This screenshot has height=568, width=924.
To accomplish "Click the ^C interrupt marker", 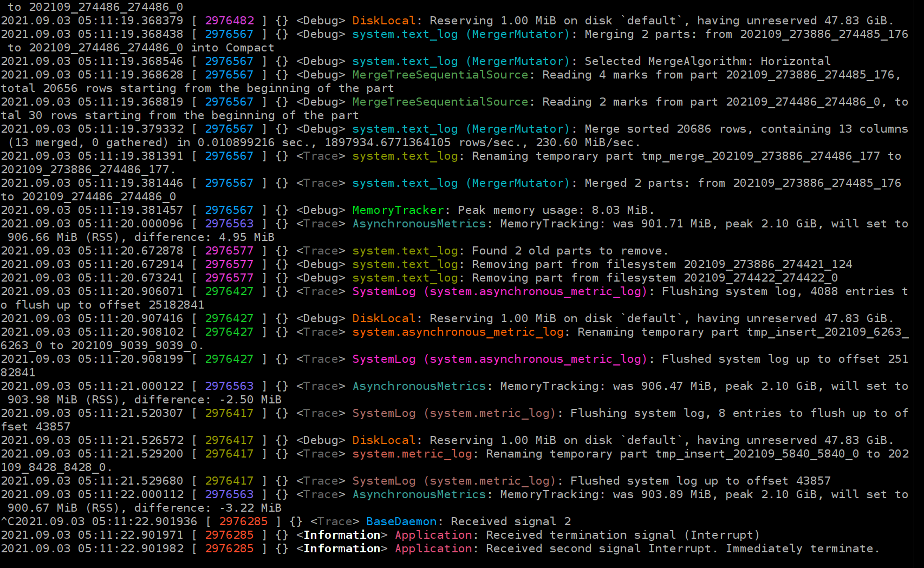I will (x=8, y=521).
